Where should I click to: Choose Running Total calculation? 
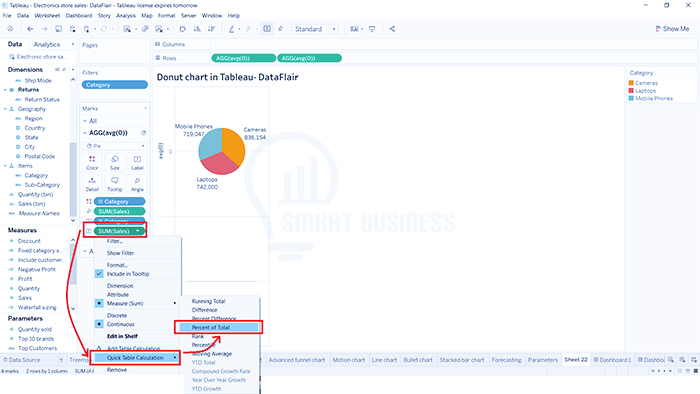point(208,301)
